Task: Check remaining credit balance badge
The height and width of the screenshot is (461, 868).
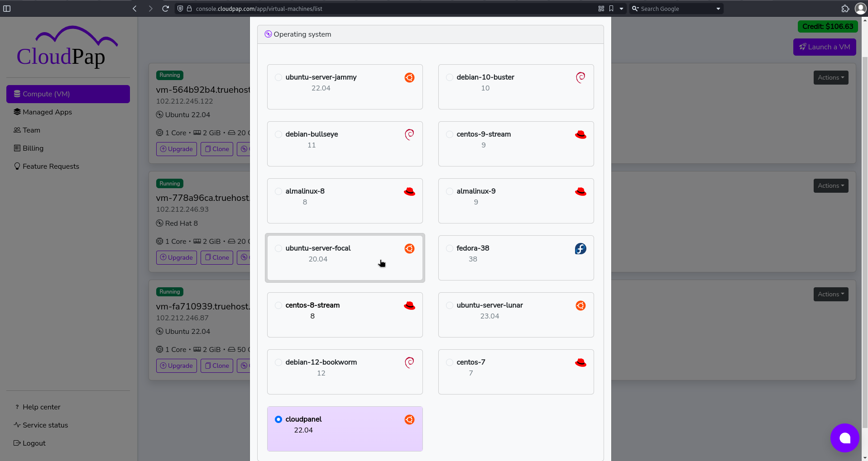Action: pyautogui.click(x=827, y=26)
